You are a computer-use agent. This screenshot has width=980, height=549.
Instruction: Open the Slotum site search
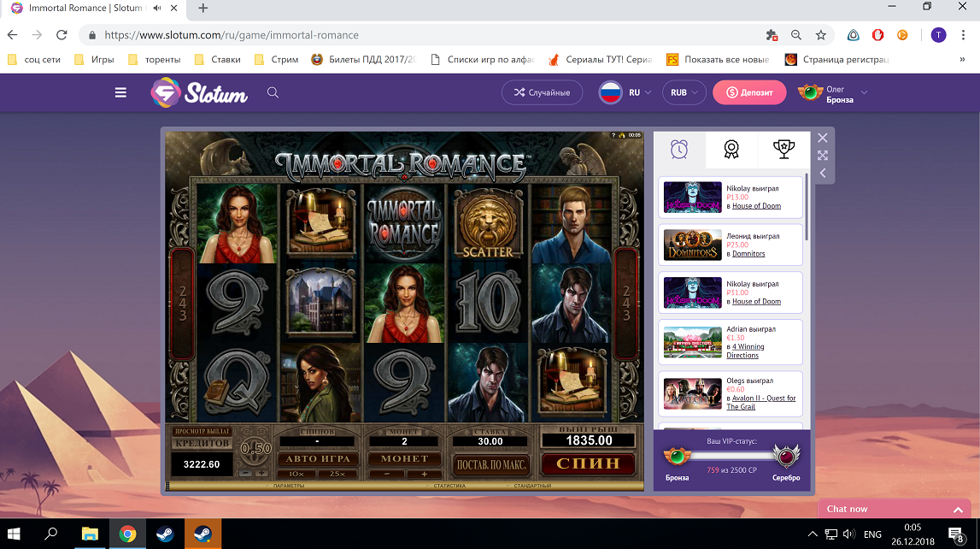pyautogui.click(x=273, y=92)
